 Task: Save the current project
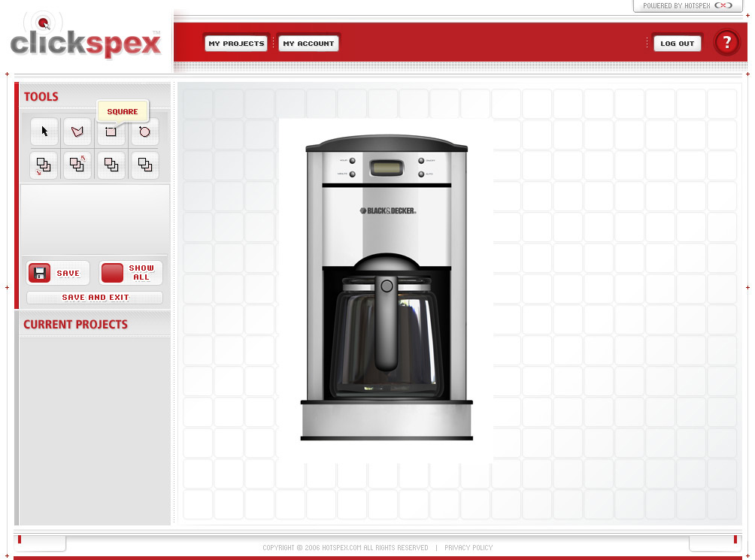coord(59,273)
